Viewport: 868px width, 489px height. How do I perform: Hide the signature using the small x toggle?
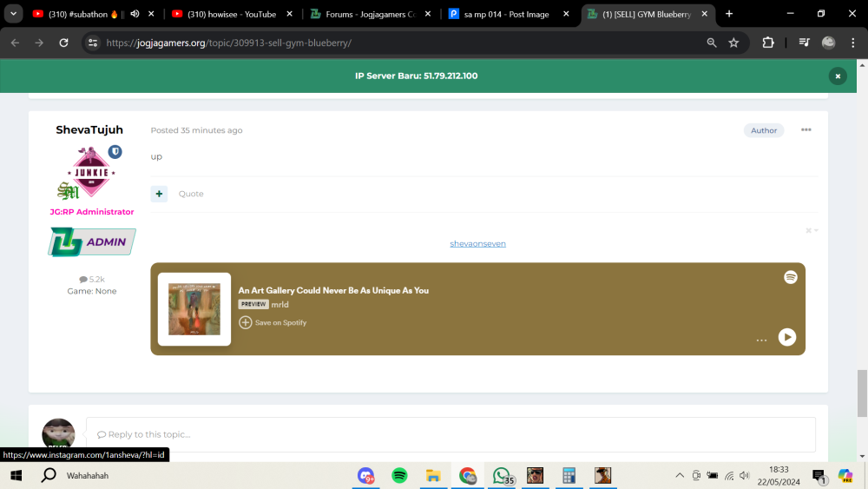tap(809, 230)
